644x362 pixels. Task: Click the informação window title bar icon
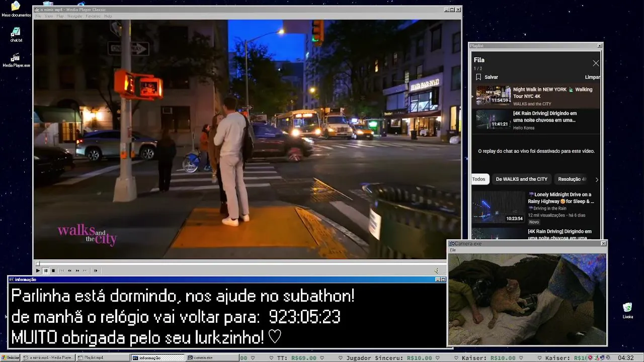[12, 280]
